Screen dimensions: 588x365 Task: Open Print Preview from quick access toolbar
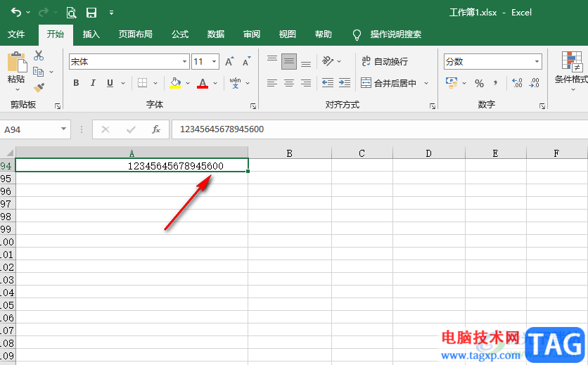(71, 13)
